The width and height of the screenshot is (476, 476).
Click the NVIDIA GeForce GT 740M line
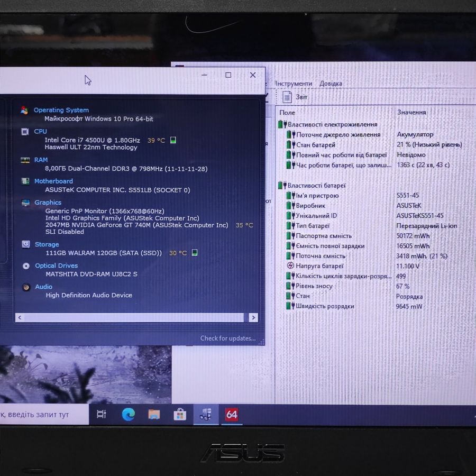click(136, 225)
